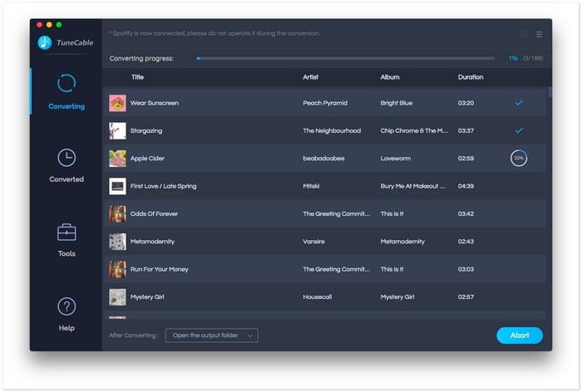Click artist Peach Pyramid
The height and width of the screenshot is (392, 582).
[325, 103]
